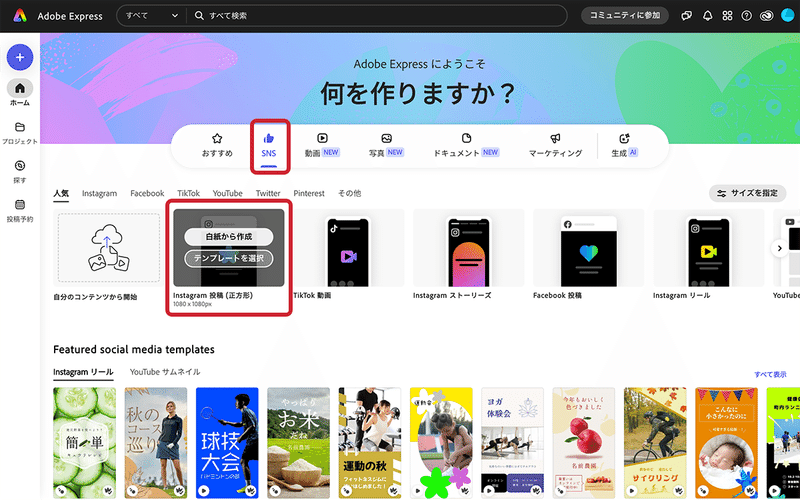Viewport: 800px width, 500px height.
Task: Open the 運動の秋 gym template
Action: 370,443
